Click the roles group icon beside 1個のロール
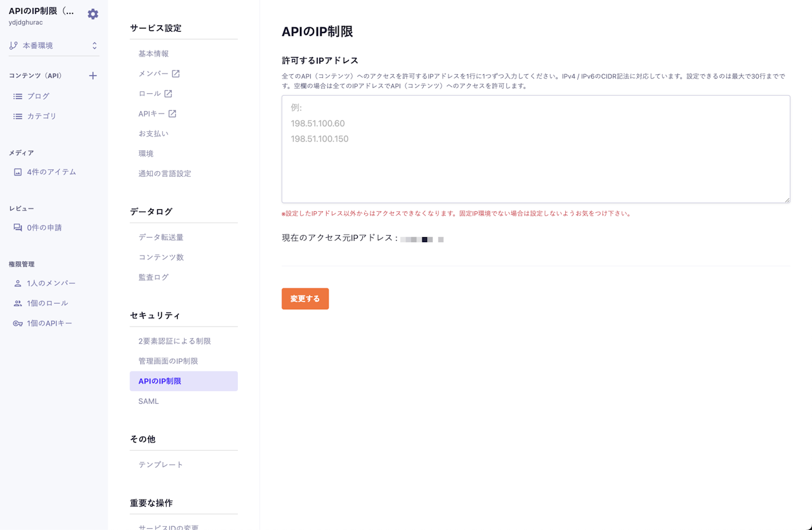The width and height of the screenshot is (812, 530). click(x=18, y=304)
